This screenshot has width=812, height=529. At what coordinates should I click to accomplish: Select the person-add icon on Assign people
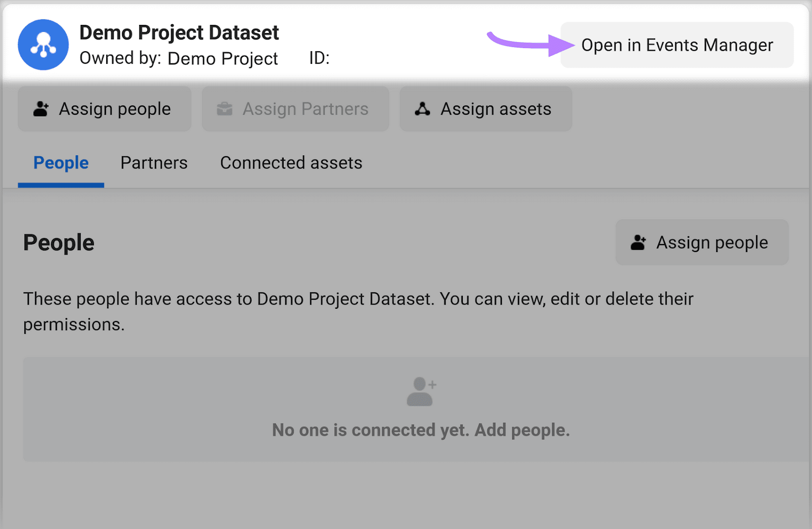(40, 108)
